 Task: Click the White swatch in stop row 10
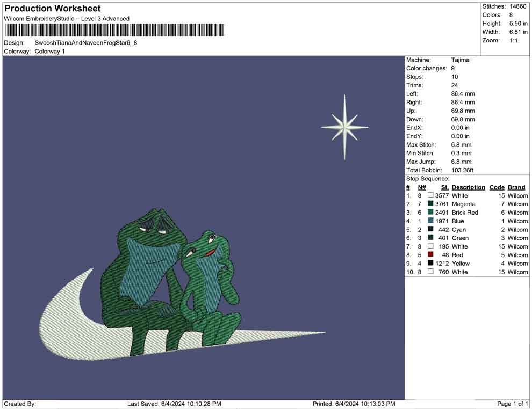pos(430,272)
